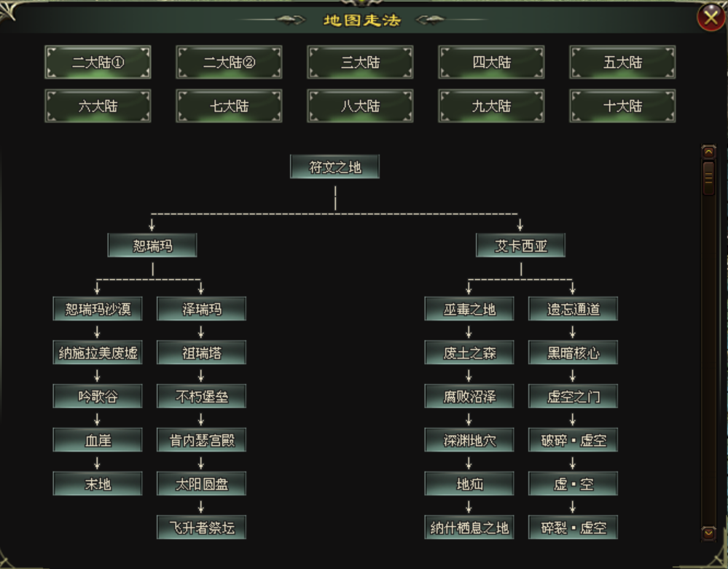Select the 巫毒之地 map
The width and height of the screenshot is (728, 569).
tap(469, 309)
